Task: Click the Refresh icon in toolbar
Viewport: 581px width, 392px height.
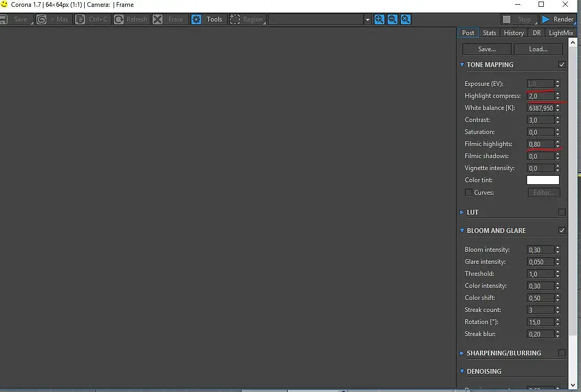Action: [x=119, y=19]
